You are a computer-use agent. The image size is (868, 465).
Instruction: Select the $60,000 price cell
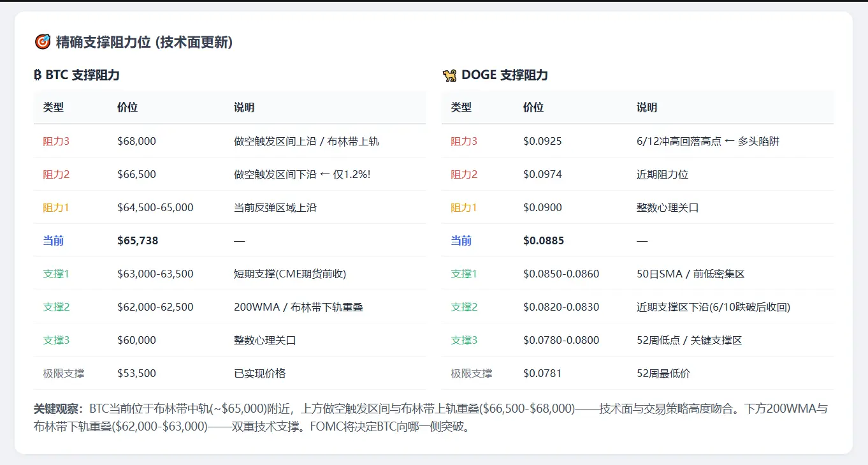pyautogui.click(x=136, y=340)
